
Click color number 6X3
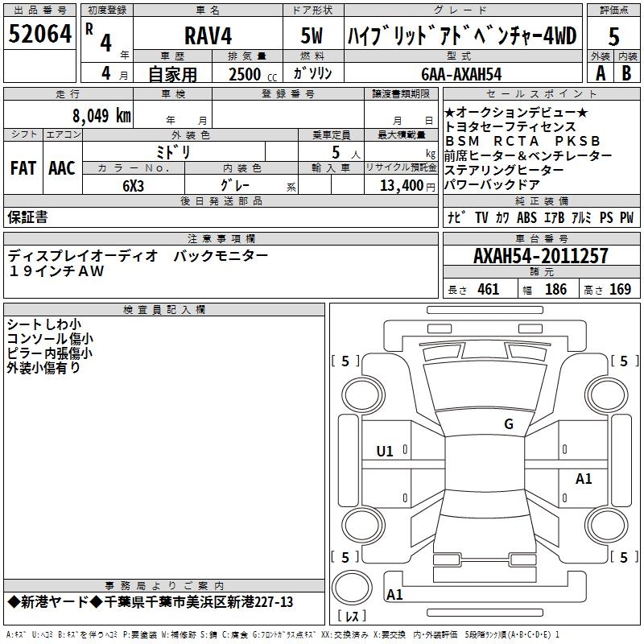click(133, 186)
